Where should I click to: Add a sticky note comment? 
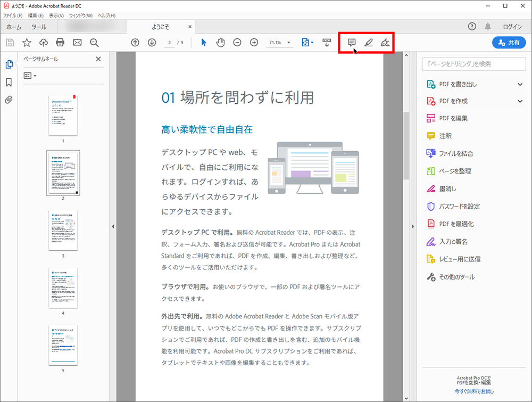click(x=352, y=43)
